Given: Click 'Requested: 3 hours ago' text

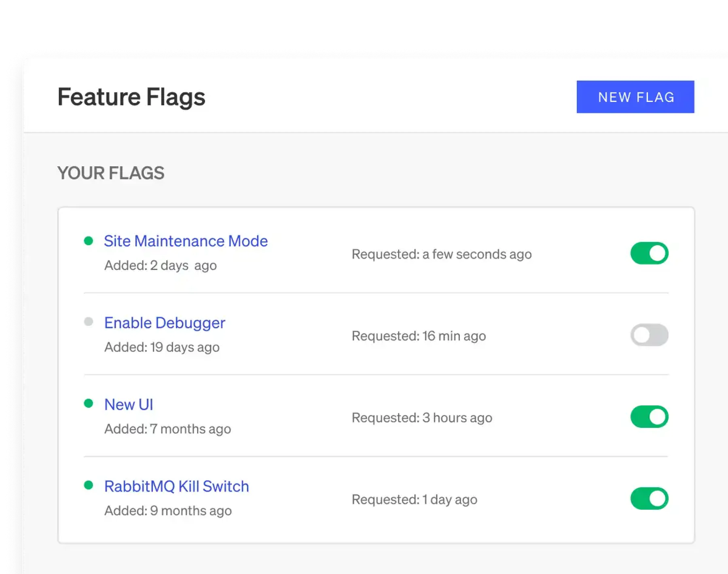Looking at the screenshot, I should click(422, 417).
